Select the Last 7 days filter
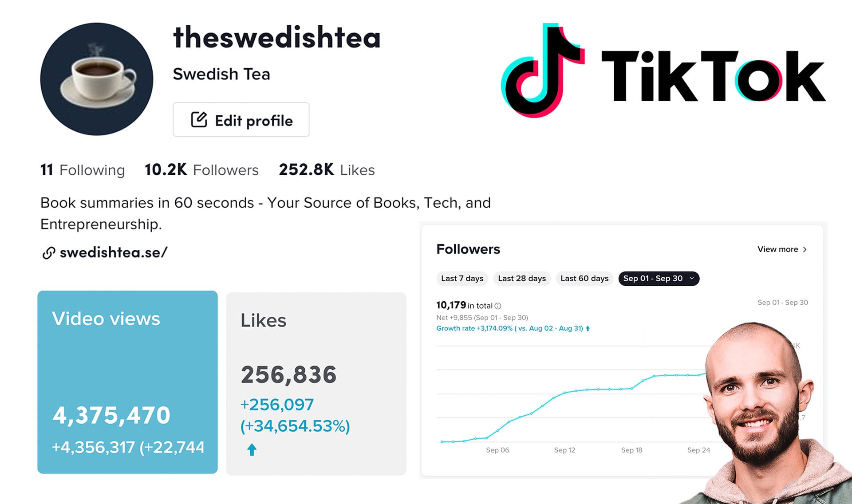The width and height of the screenshot is (852, 504). point(462,278)
